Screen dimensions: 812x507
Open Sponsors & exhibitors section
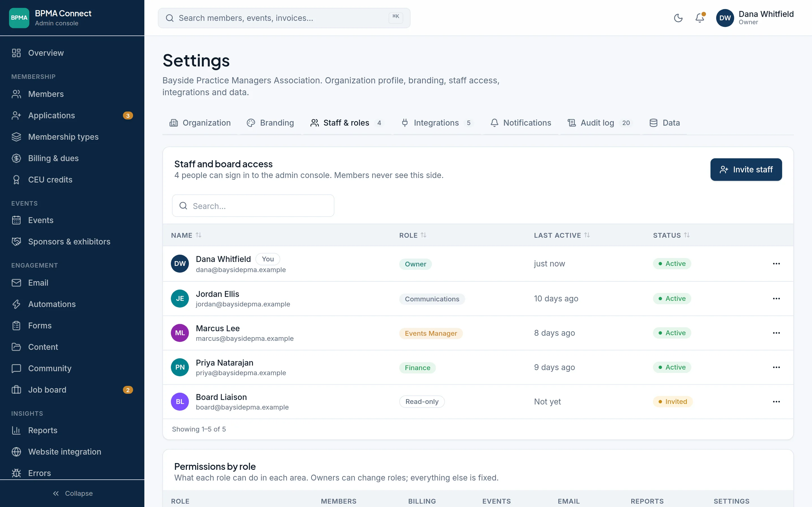(72, 242)
